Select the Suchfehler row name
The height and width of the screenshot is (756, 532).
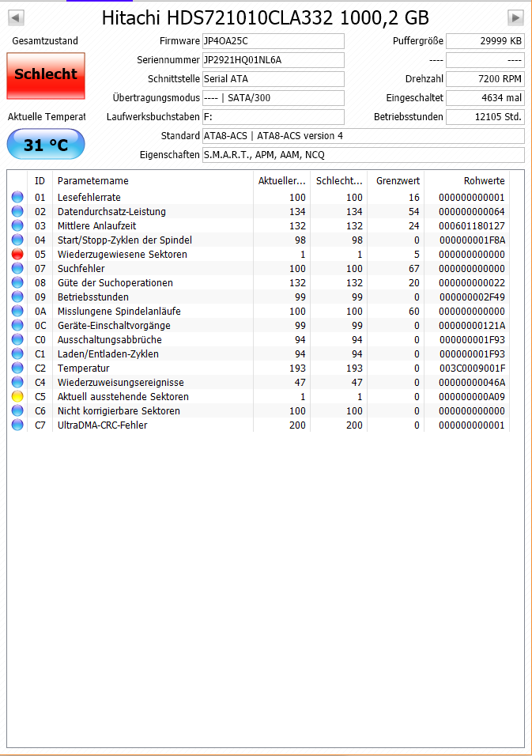coord(81,268)
